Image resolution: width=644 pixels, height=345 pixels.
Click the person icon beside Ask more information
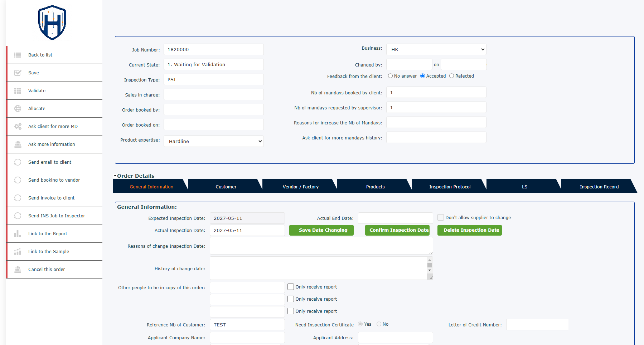(x=18, y=144)
